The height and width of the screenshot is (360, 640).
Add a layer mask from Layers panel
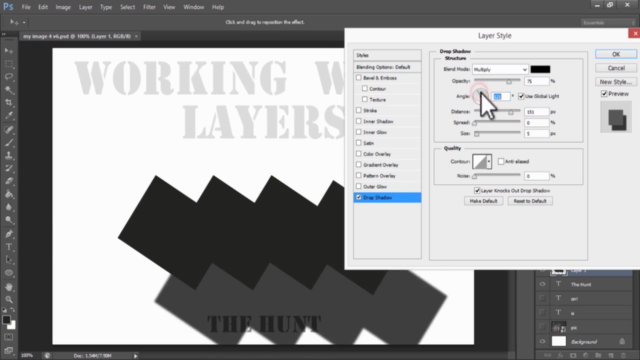(x=573, y=356)
